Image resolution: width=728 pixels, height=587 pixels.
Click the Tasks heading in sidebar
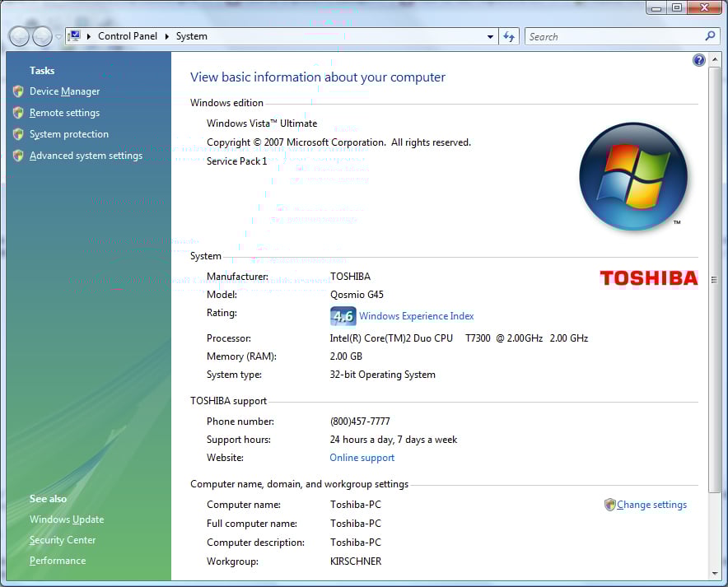(x=42, y=71)
